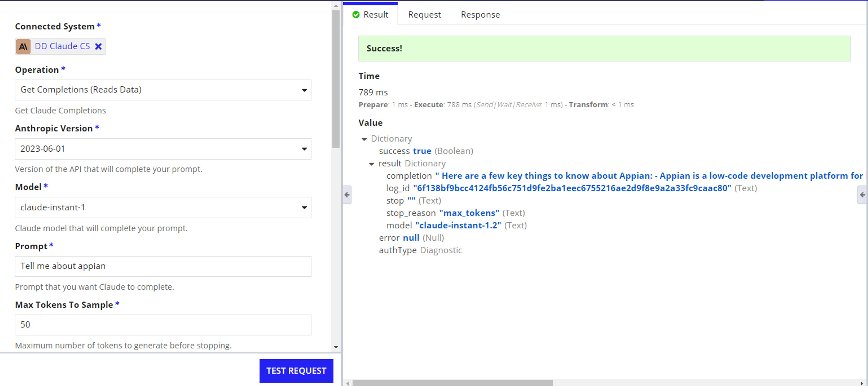Click the 789 ms time value
The width and height of the screenshot is (868, 386).
click(x=373, y=92)
